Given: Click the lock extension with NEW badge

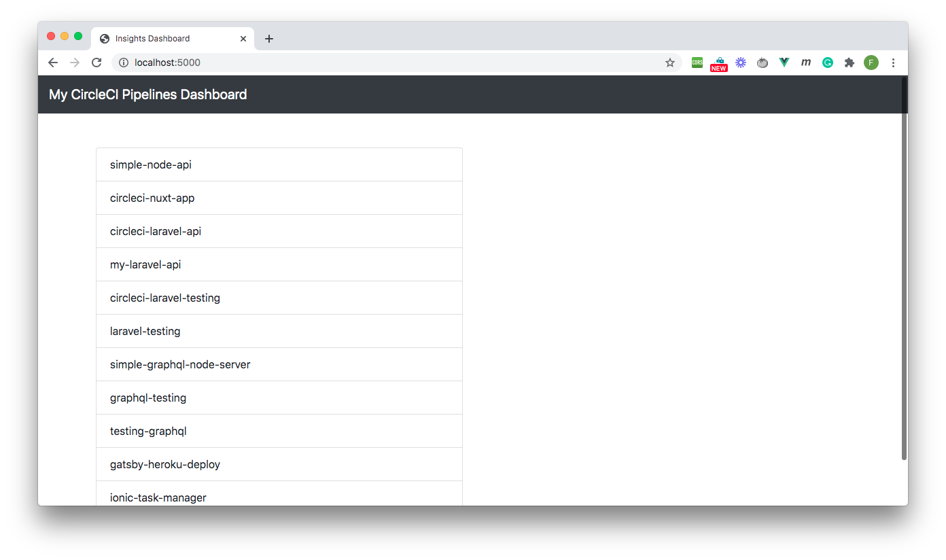Looking at the screenshot, I should click(718, 62).
